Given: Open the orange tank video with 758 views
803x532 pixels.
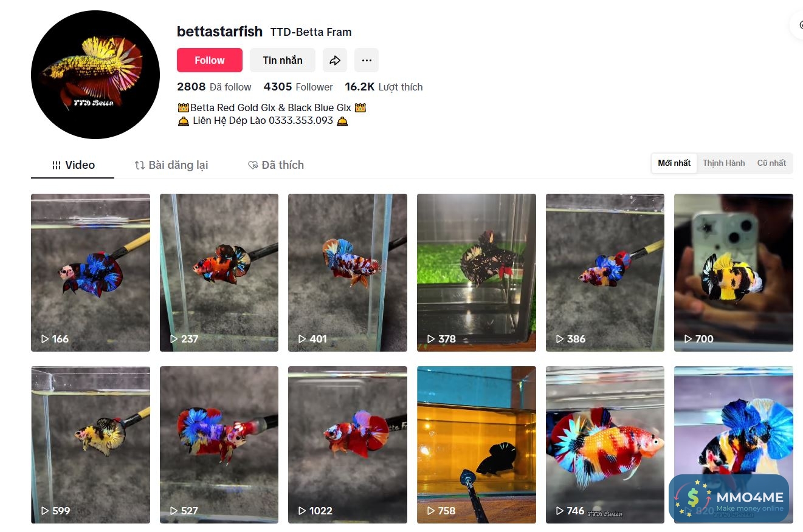Looking at the screenshot, I should click(x=477, y=445).
